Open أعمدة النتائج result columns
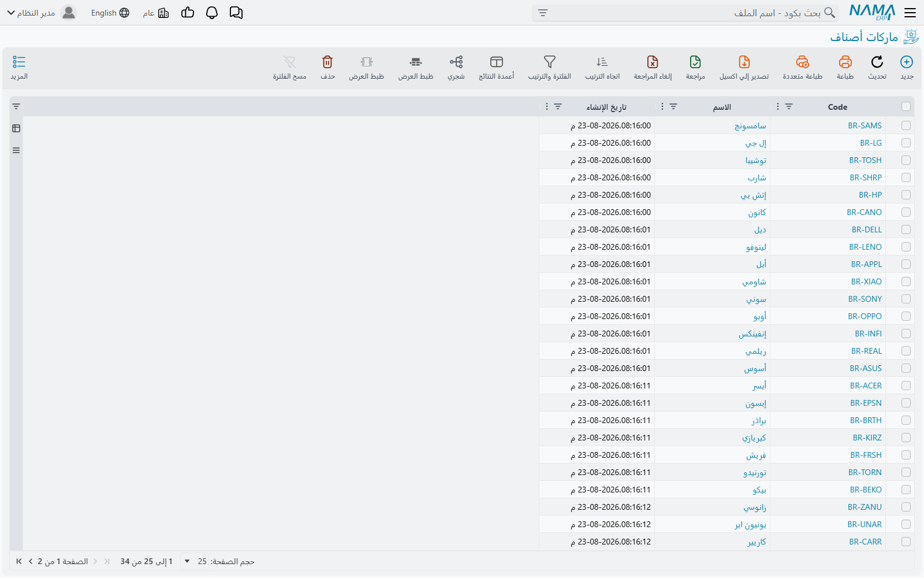This screenshot has height=578, width=924. pyautogui.click(x=496, y=68)
